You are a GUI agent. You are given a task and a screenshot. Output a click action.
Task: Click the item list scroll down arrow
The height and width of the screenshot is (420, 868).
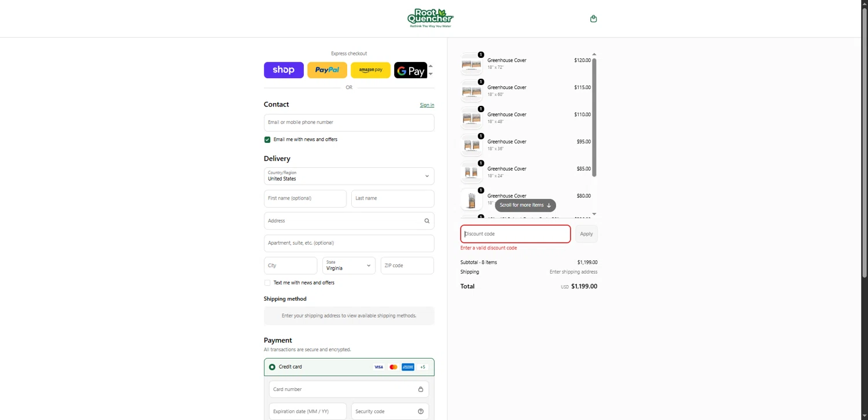tap(594, 214)
